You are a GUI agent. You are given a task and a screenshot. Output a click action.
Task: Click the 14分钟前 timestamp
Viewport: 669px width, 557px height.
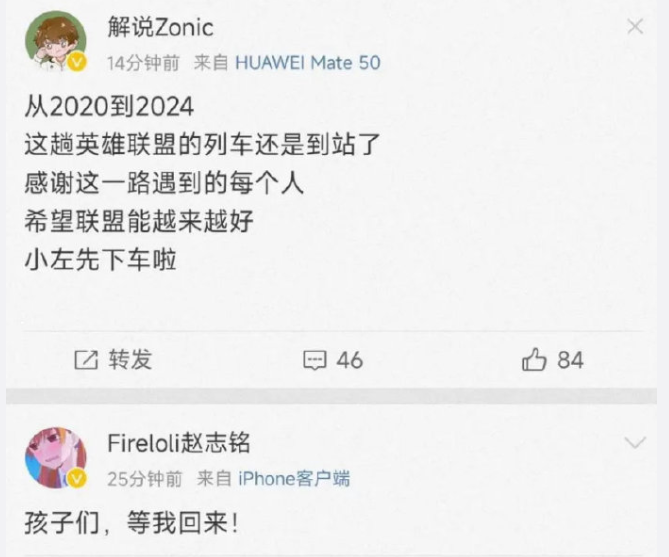coord(143,63)
